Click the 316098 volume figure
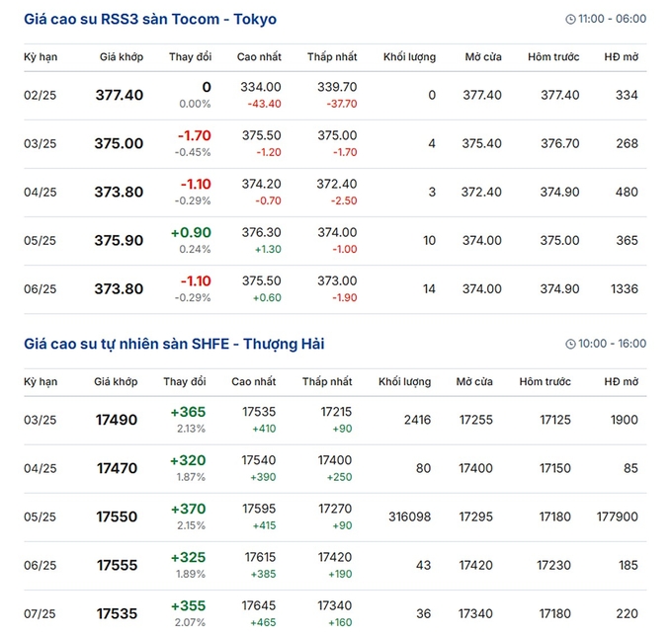This screenshot has height=635, width=672. [410, 516]
